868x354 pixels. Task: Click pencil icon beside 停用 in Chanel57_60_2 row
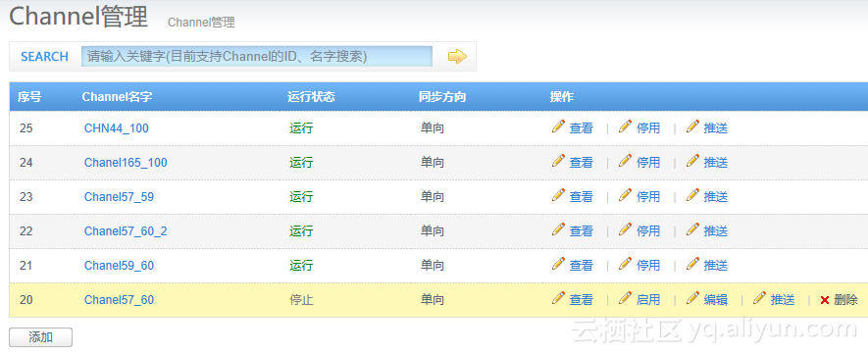pyautogui.click(x=625, y=229)
